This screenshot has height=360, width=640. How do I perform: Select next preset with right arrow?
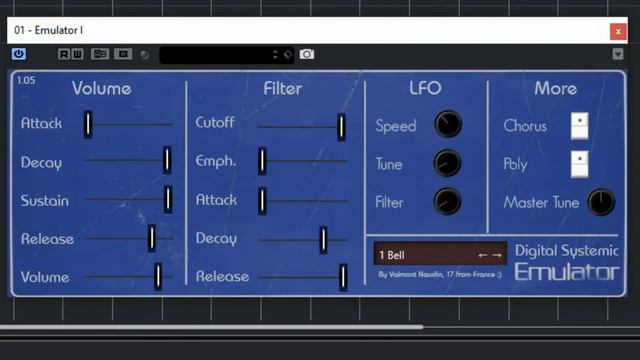tap(497, 256)
